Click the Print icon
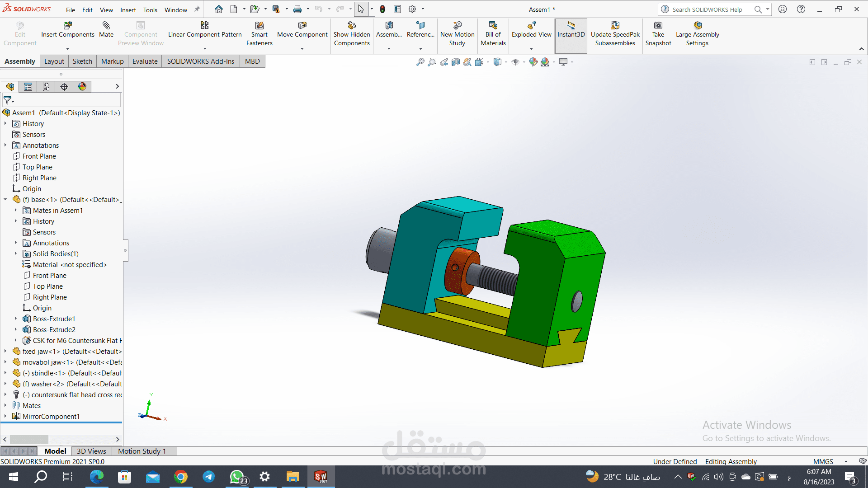868x488 pixels. (x=297, y=9)
